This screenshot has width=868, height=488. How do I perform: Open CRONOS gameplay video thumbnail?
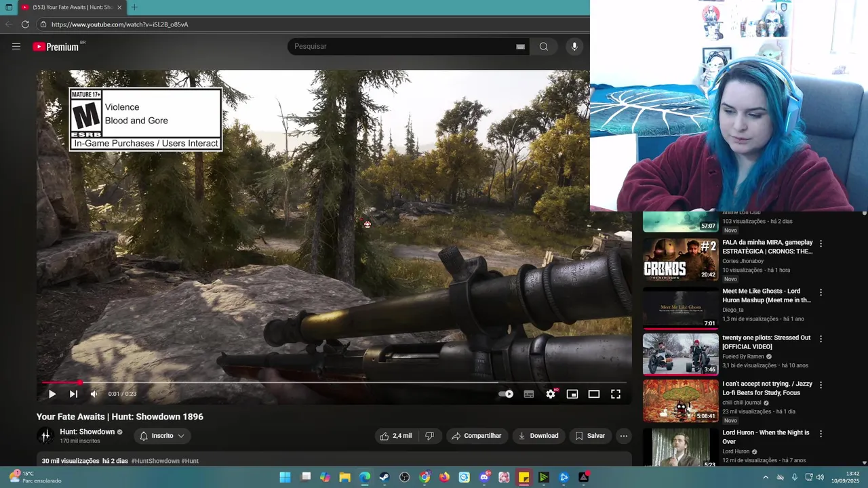click(x=680, y=259)
